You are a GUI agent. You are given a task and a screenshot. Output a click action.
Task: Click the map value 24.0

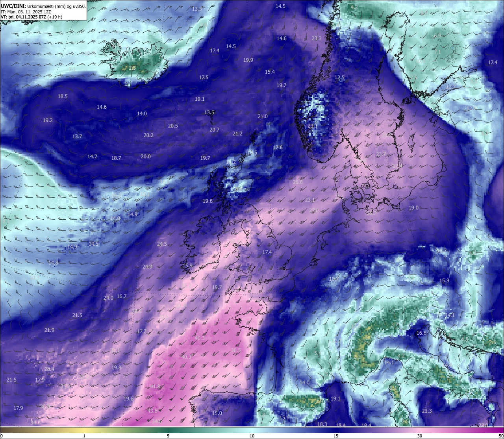coord(108,298)
